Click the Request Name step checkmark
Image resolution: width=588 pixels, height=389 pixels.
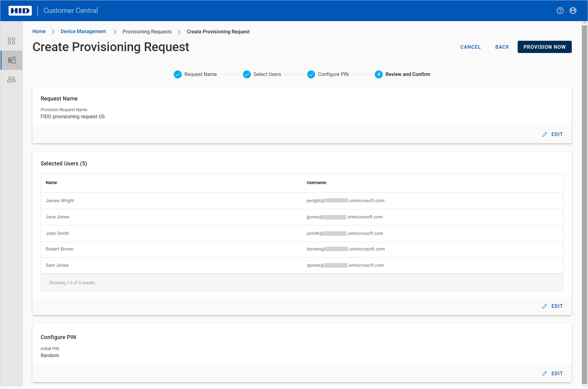point(178,74)
